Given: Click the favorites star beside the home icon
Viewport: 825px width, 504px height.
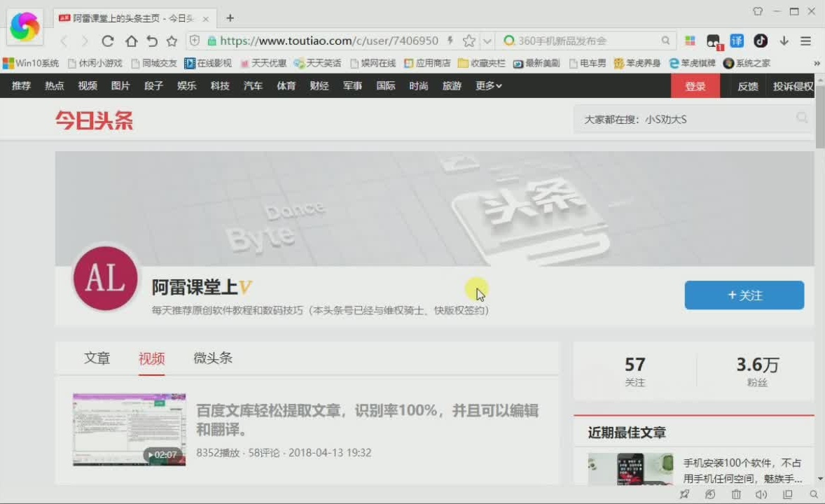Looking at the screenshot, I should 172,41.
